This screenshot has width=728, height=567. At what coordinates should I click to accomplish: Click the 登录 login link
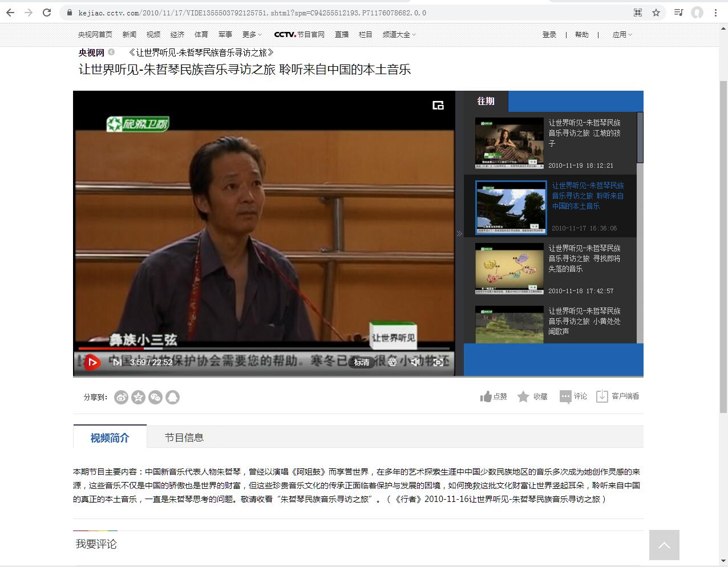click(x=549, y=35)
